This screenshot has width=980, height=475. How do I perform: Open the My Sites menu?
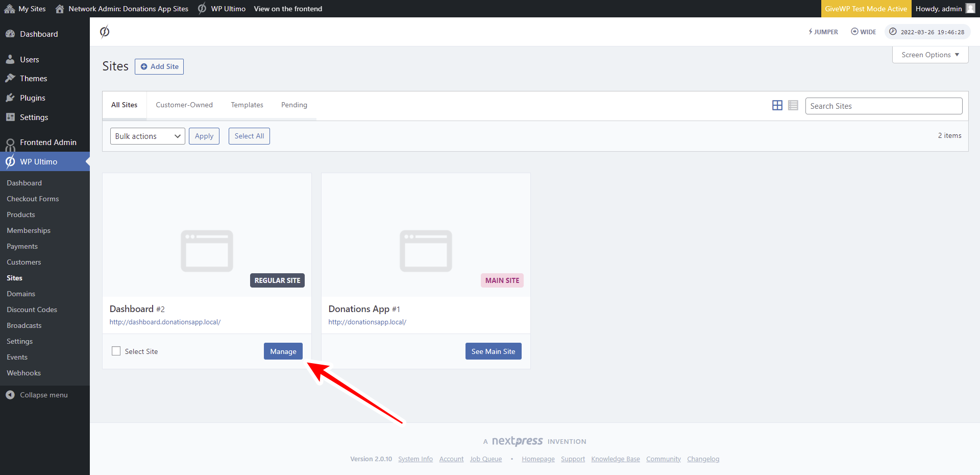[24, 9]
